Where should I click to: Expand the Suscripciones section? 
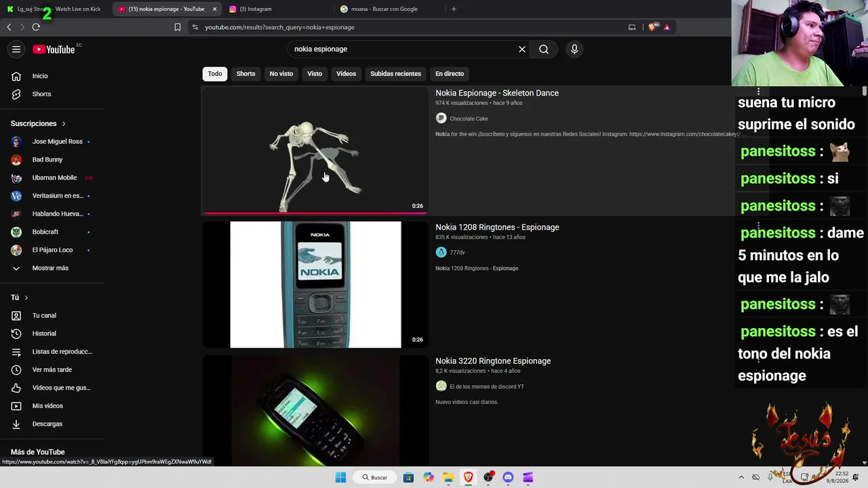(38, 124)
